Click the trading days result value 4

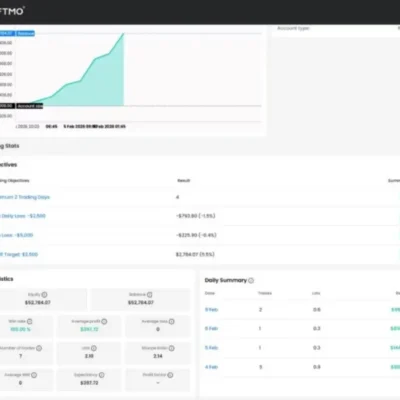(177, 197)
